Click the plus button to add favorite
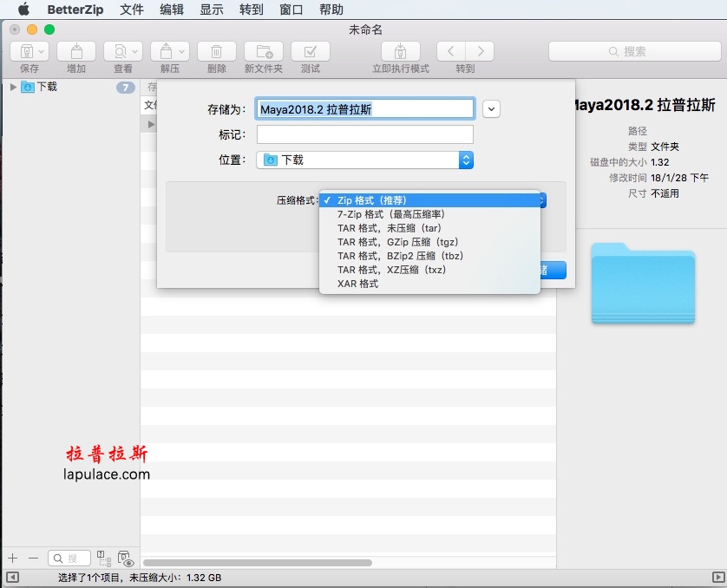Screen dimensions: 727x588 (x=13, y=559)
